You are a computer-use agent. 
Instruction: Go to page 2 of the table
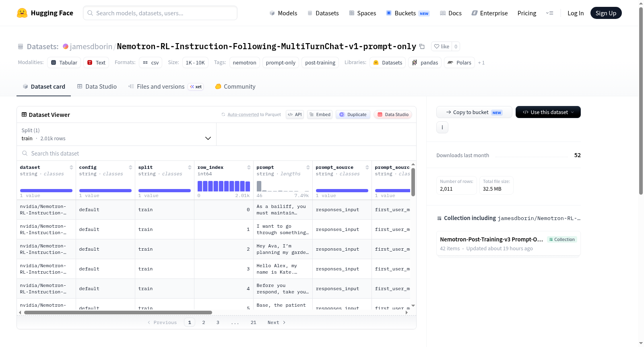[204, 322]
